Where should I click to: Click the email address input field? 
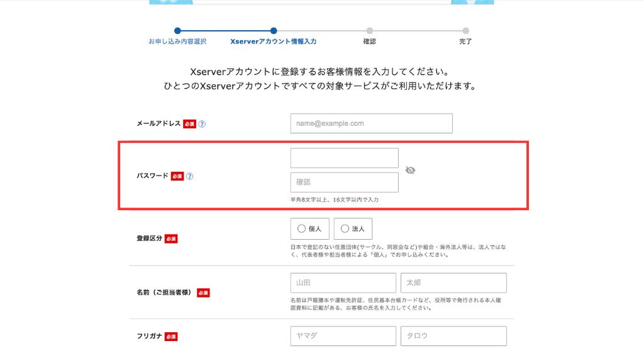pos(371,123)
